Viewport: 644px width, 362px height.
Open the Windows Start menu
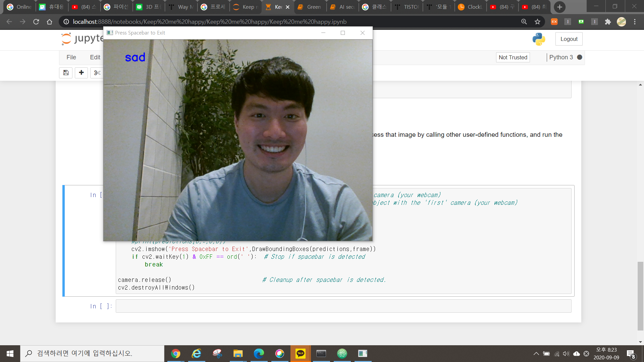[10, 353]
